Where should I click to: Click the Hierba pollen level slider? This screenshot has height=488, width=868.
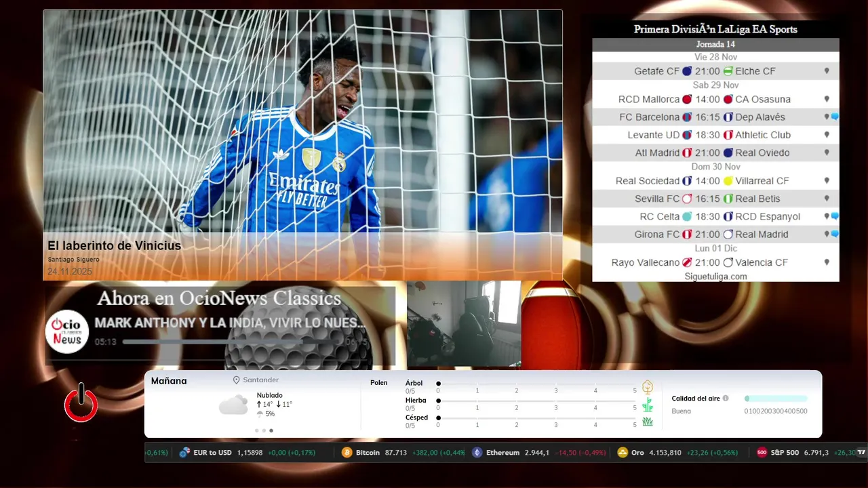(536, 401)
